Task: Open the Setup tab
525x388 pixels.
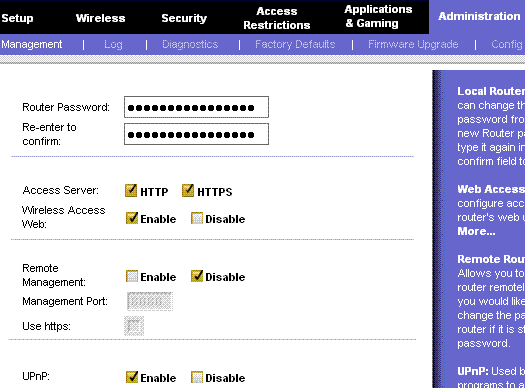Action: [x=17, y=18]
